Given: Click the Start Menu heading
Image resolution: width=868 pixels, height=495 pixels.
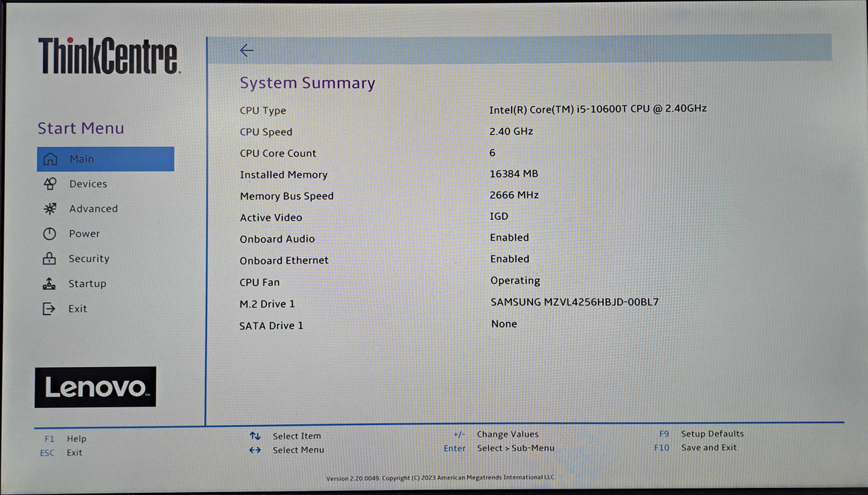Looking at the screenshot, I should (81, 128).
